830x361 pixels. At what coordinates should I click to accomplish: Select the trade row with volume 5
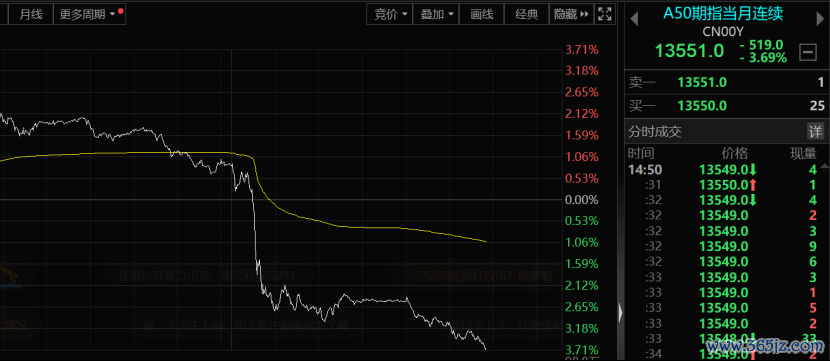(722, 308)
